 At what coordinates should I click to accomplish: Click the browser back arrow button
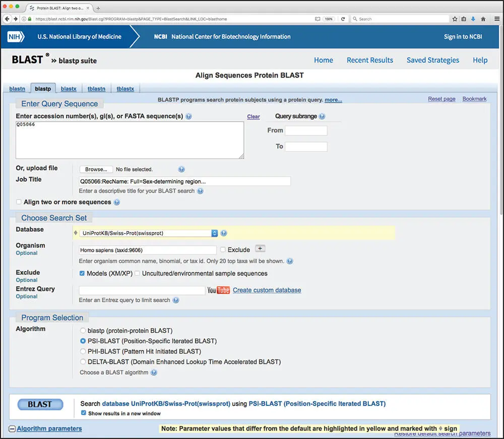[7, 19]
